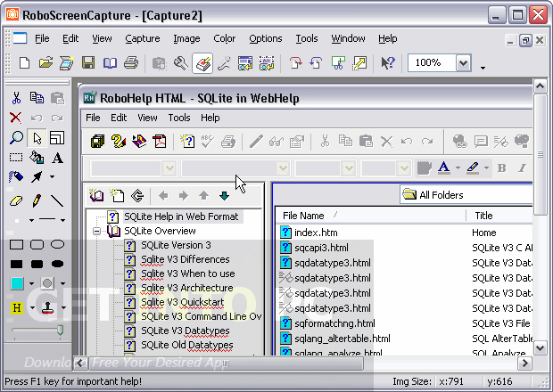Open the cyan color swatch dropdown arrow
Screen dimensions: 553x392
click(x=32, y=283)
